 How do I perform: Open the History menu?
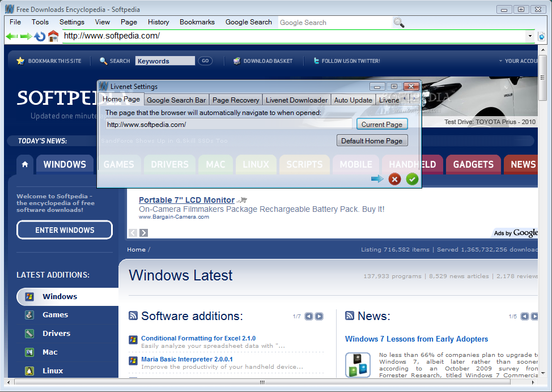[159, 22]
